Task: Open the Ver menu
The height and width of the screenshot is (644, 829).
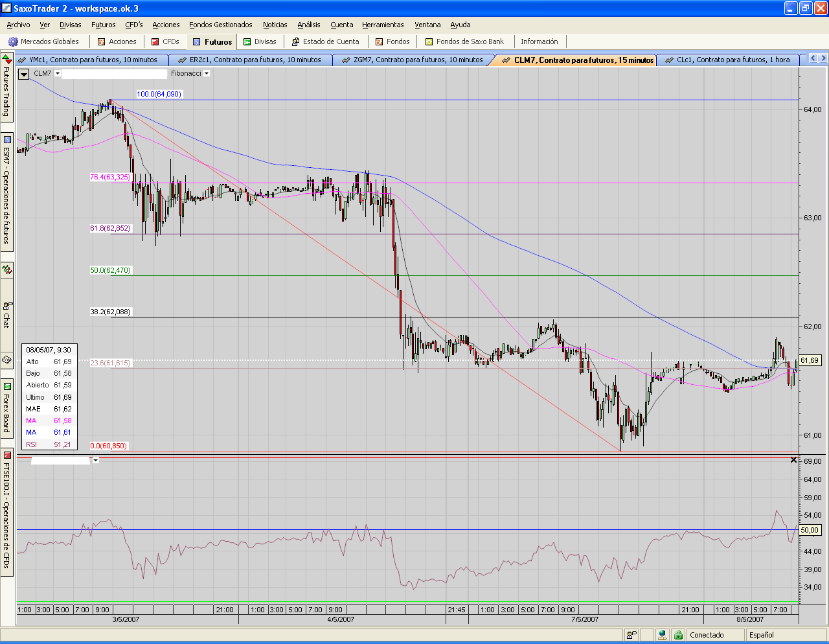Action: [45, 25]
